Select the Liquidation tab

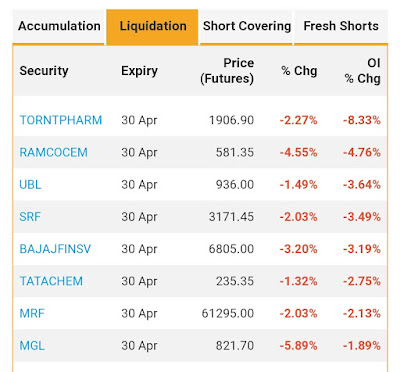pyautogui.click(x=152, y=26)
